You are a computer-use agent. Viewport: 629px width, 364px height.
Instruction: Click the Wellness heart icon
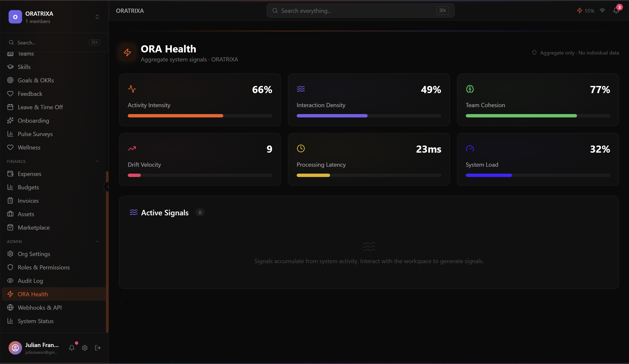[x=10, y=147]
